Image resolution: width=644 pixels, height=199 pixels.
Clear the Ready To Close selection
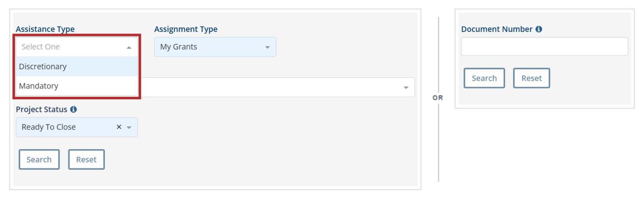[119, 127]
